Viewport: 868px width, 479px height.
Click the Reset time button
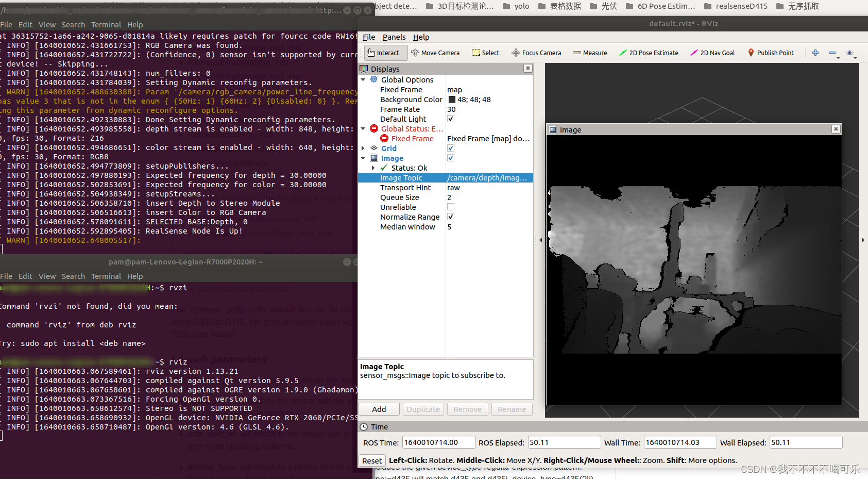click(372, 461)
